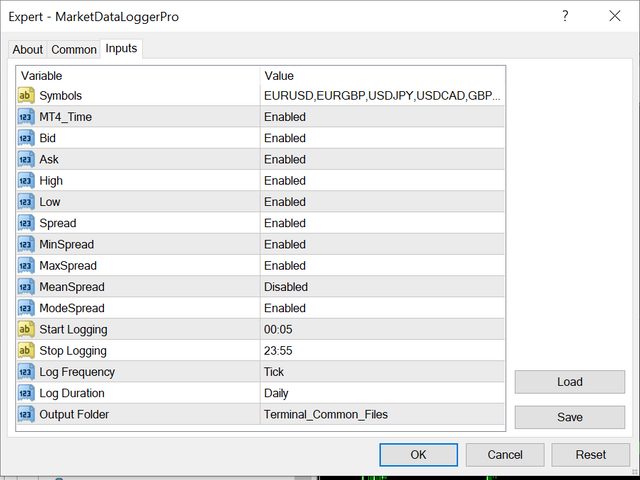Select the Output Folder variable name

pos(74,414)
